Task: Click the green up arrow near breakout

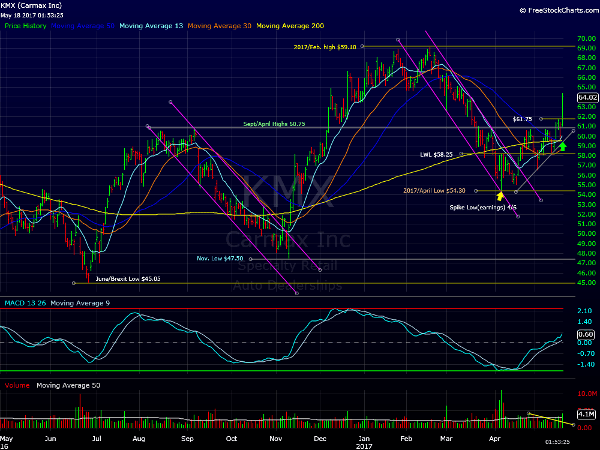Action: pos(562,146)
